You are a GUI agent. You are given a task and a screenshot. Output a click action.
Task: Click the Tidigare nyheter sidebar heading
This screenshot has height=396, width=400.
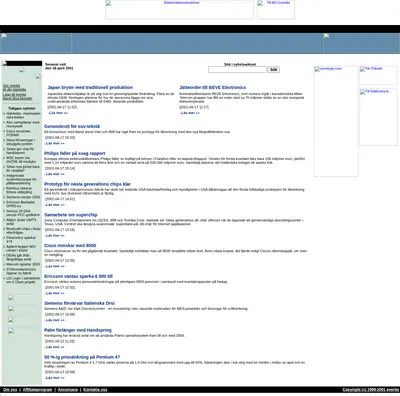tap(22, 108)
